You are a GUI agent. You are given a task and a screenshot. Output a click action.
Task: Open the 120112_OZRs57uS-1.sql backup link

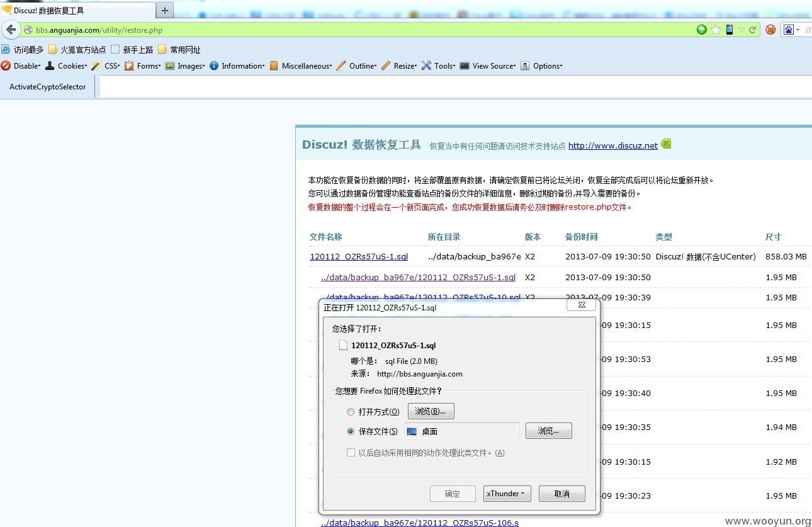click(359, 256)
